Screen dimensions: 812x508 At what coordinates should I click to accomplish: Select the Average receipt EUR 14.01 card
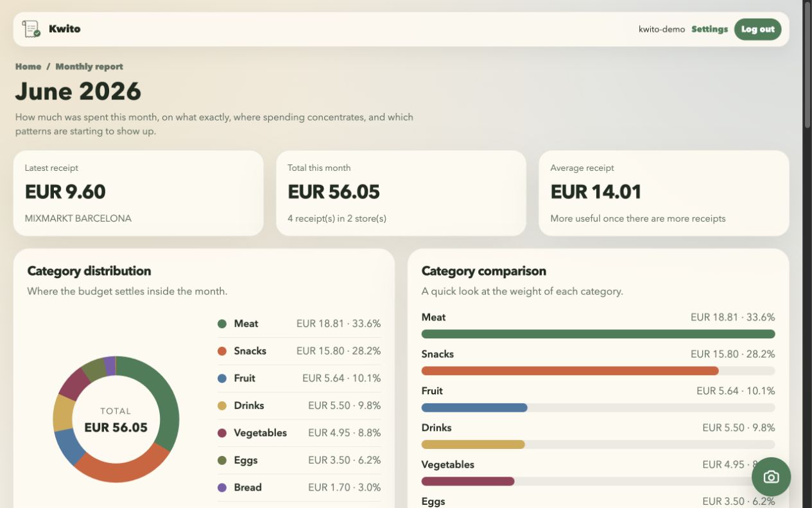click(x=664, y=193)
